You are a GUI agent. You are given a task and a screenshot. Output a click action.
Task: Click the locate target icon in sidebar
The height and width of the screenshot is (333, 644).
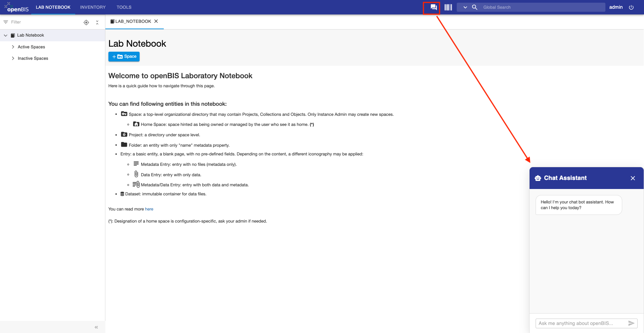[x=86, y=22]
